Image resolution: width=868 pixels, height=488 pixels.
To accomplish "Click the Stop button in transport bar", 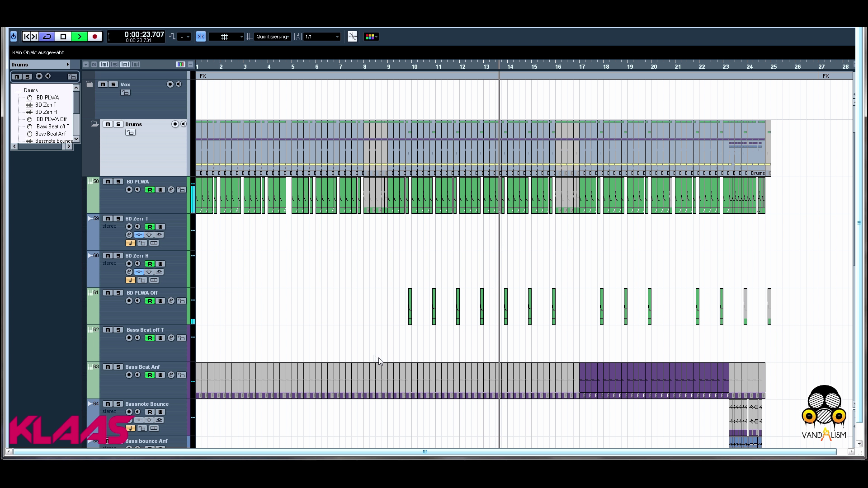I will [63, 36].
